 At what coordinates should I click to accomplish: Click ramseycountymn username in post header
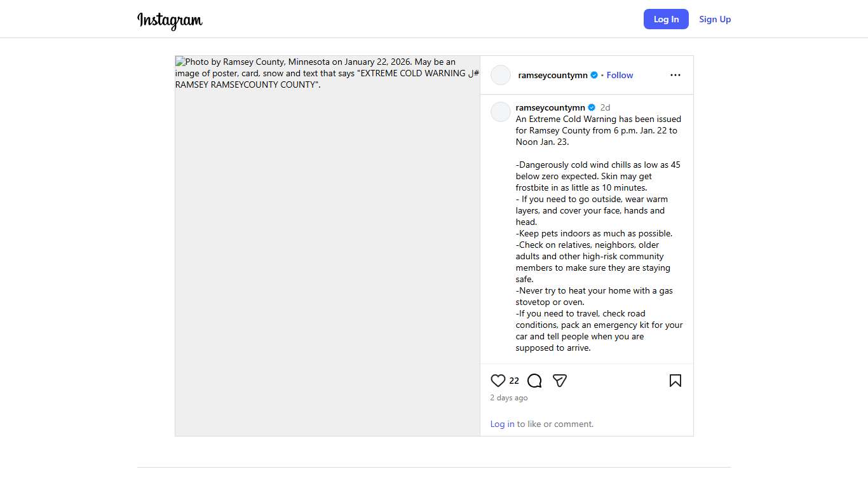553,75
